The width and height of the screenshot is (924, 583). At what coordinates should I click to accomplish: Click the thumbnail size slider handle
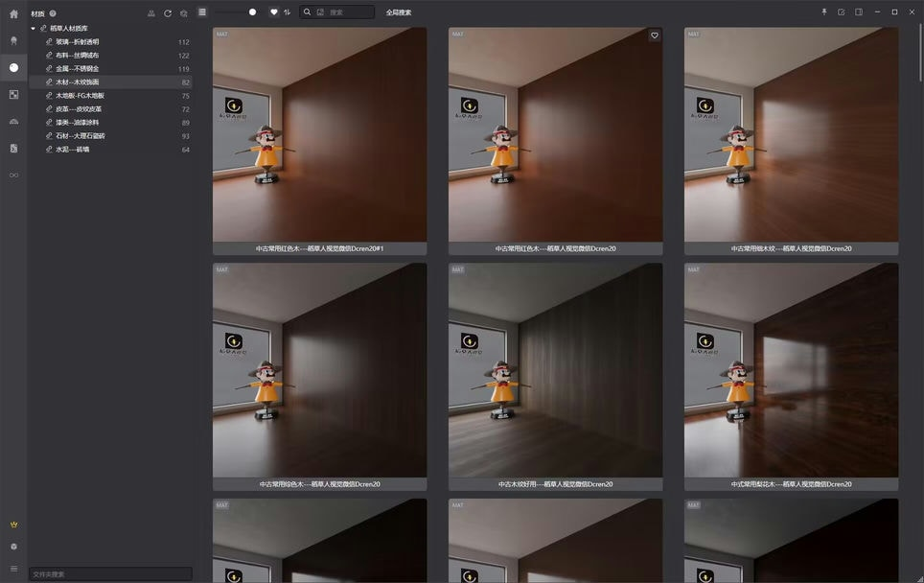coord(252,12)
